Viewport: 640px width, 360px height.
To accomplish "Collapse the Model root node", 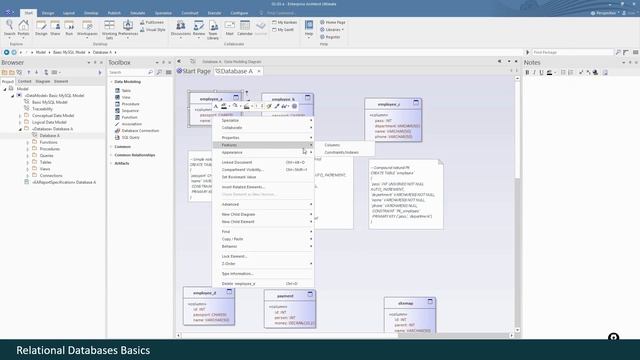I will [5, 89].
